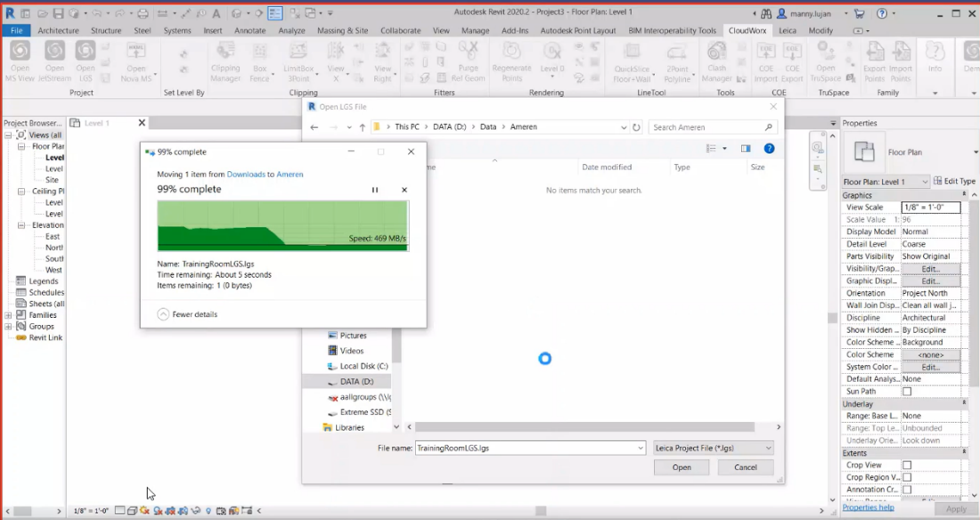The height and width of the screenshot is (520, 980).
Task: Toggle the preview pane icon in dialog
Action: click(746, 148)
